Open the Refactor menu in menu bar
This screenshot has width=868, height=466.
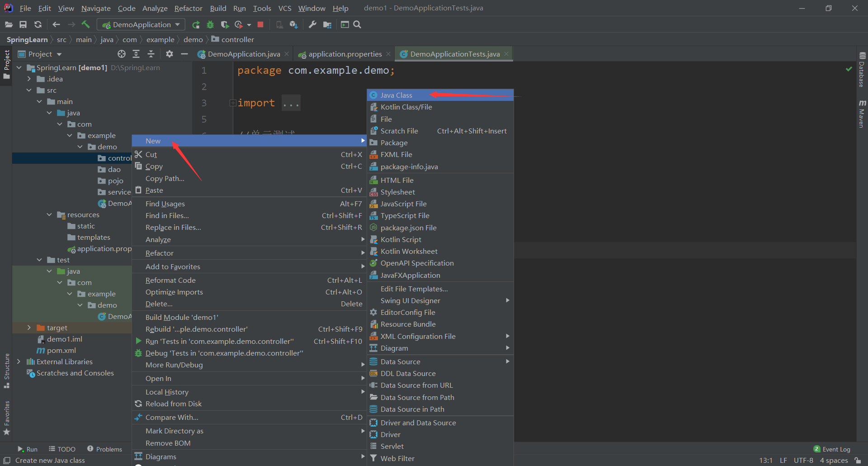[188, 8]
